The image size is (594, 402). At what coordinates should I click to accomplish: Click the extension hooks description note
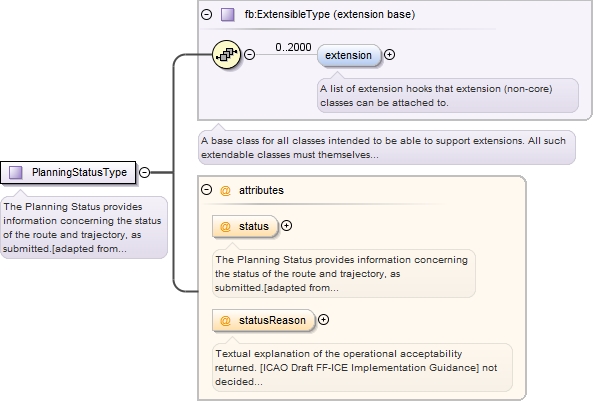pos(448,95)
